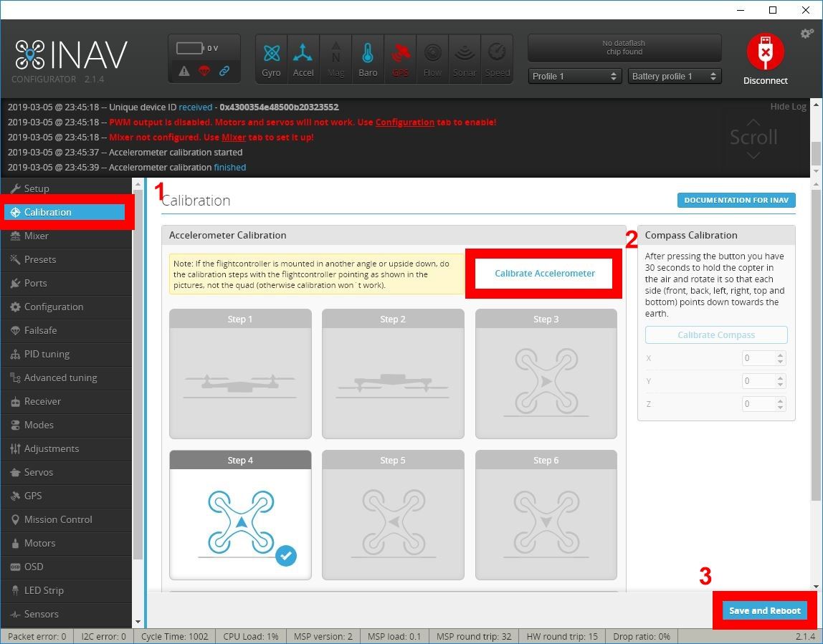Click the Configuration link in log

(404, 122)
